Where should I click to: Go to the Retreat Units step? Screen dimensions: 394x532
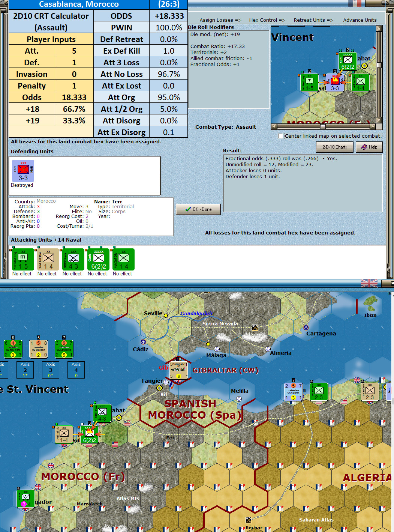[x=313, y=20]
